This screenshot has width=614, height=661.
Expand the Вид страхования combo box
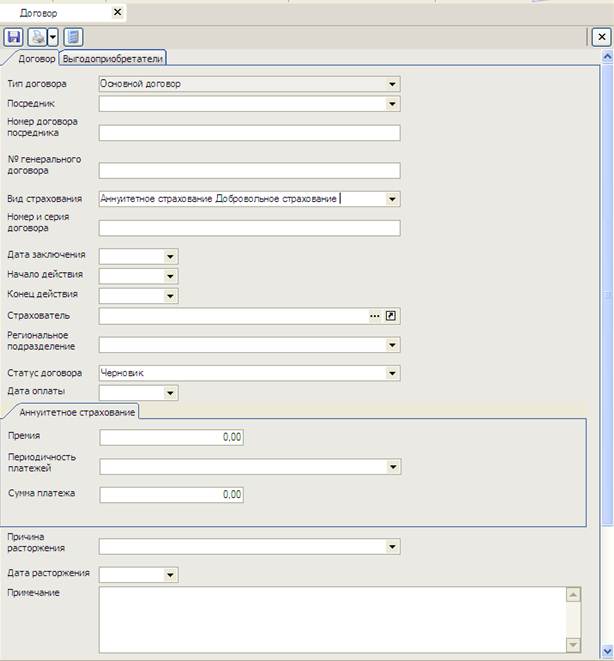point(393,199)
